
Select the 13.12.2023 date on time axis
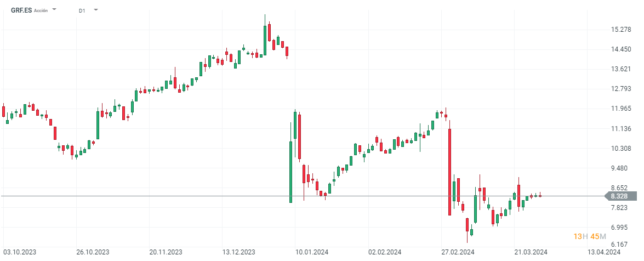[x=239, y=252]
